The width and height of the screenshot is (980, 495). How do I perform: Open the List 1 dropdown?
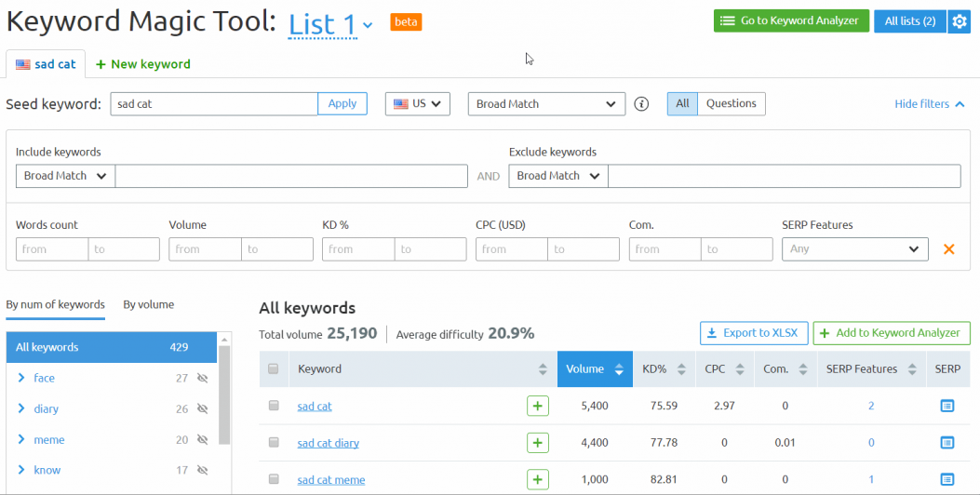click(x=330, y=25)
